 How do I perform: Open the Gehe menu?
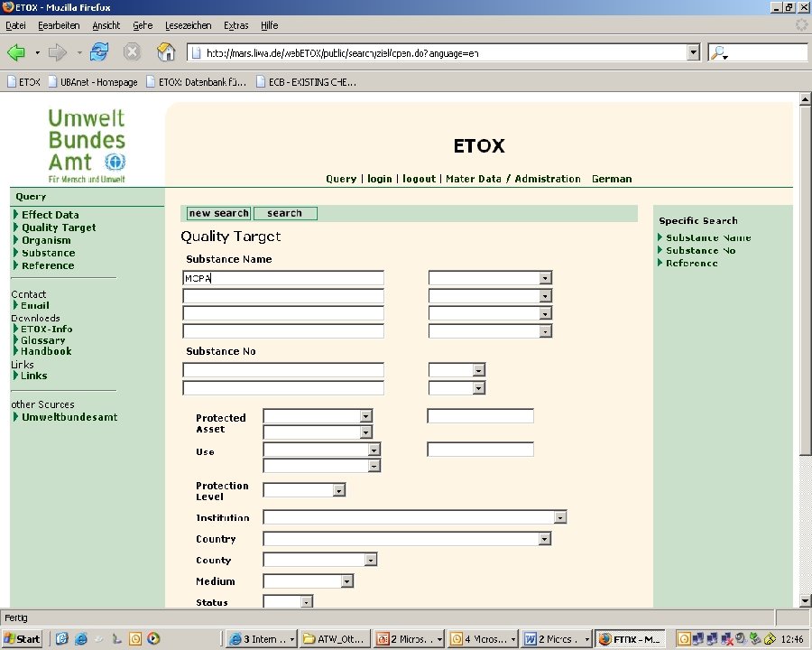click(143, 25)
